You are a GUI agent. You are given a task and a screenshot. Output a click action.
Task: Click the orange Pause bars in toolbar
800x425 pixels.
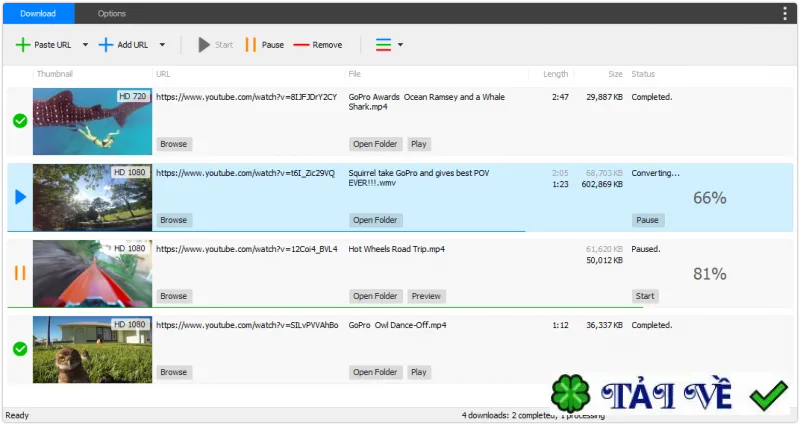coord(251,45)
